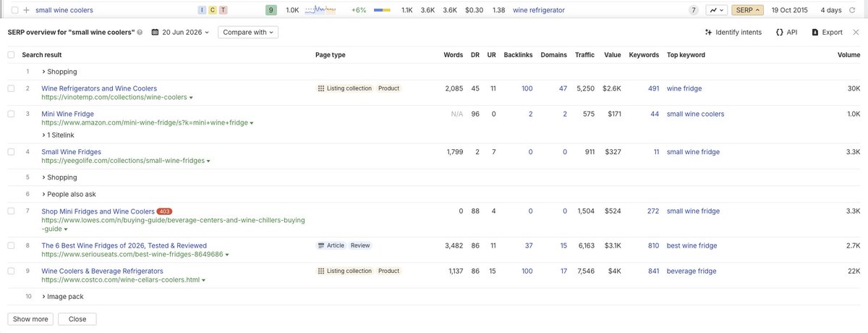This screenshot has height=333, width=868.
Task: Check the Wine Coolers & Beverage Refrigerators row
Action: [x=11, y=271]
